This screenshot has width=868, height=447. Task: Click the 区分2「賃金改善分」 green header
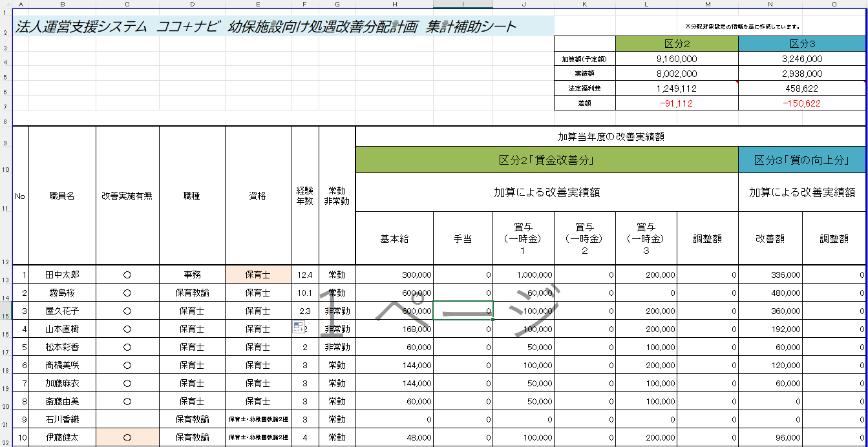tap(547, 160)
